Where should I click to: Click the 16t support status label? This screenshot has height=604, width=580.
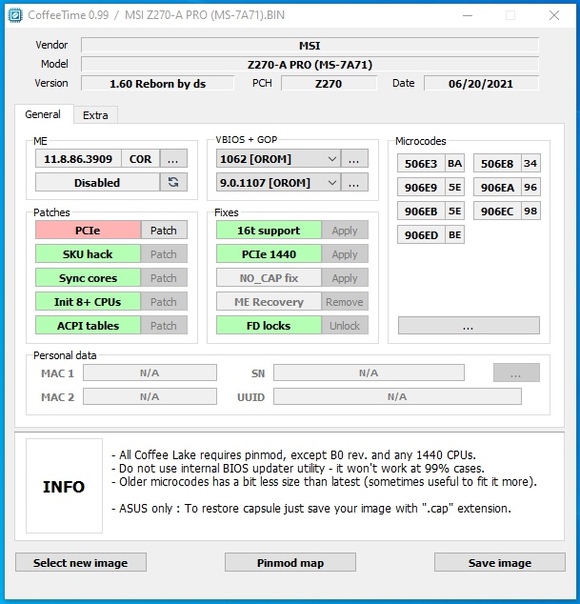(268, 230)
